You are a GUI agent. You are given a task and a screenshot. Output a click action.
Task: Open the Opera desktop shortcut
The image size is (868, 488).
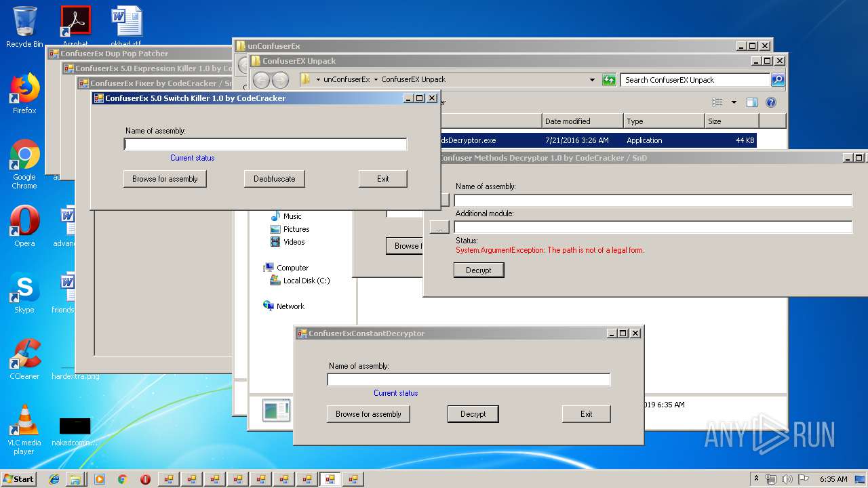point(24,226)
